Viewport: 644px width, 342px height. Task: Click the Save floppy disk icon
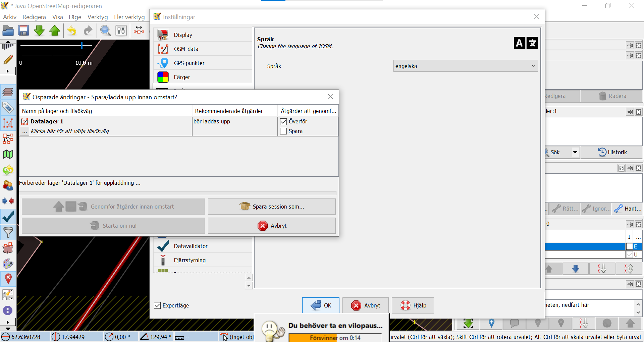pos(23,31)
